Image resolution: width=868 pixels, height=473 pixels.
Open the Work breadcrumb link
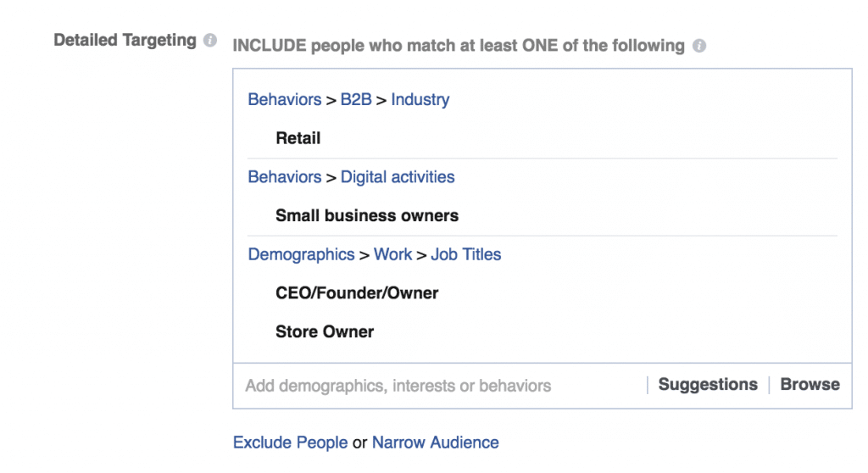pyautogui.click(x=392, y=255)
